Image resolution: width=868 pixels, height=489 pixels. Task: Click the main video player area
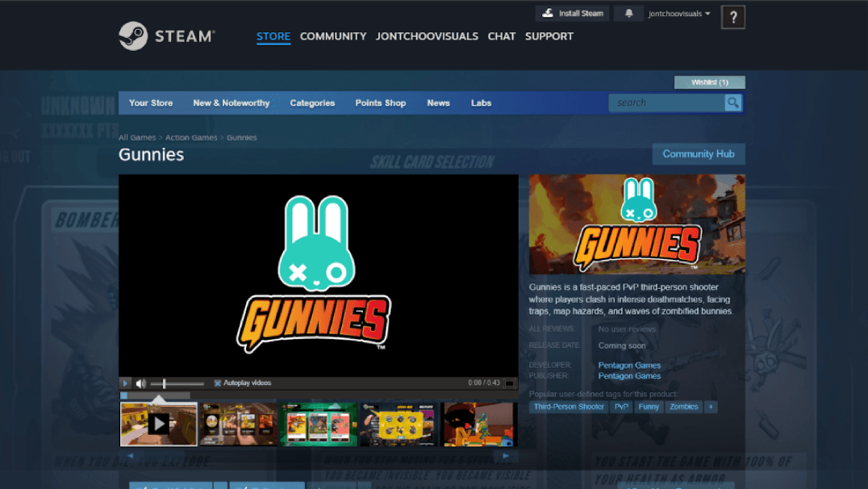coord(319,275)
